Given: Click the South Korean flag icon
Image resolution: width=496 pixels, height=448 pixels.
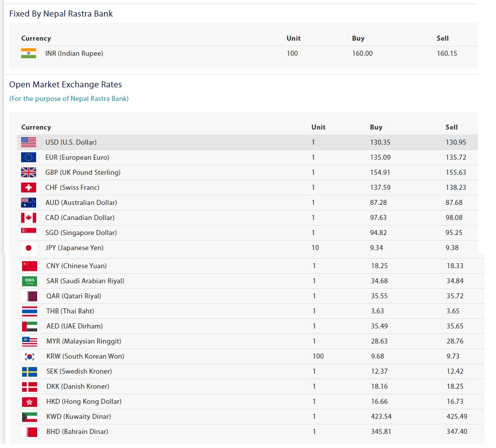Looking at the screenshot, I should [30, 357].
